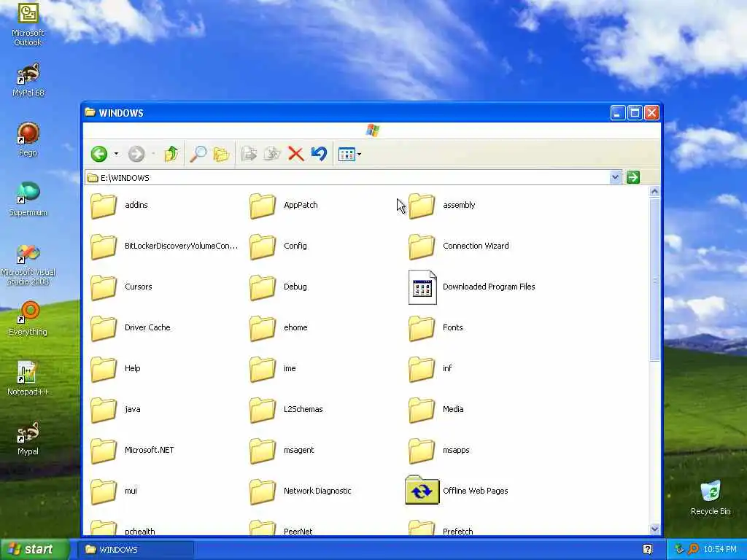Image resolution: width=747 pixels, height=560 pixels.
Task: Select the mui folder
Action: point(114,491)
